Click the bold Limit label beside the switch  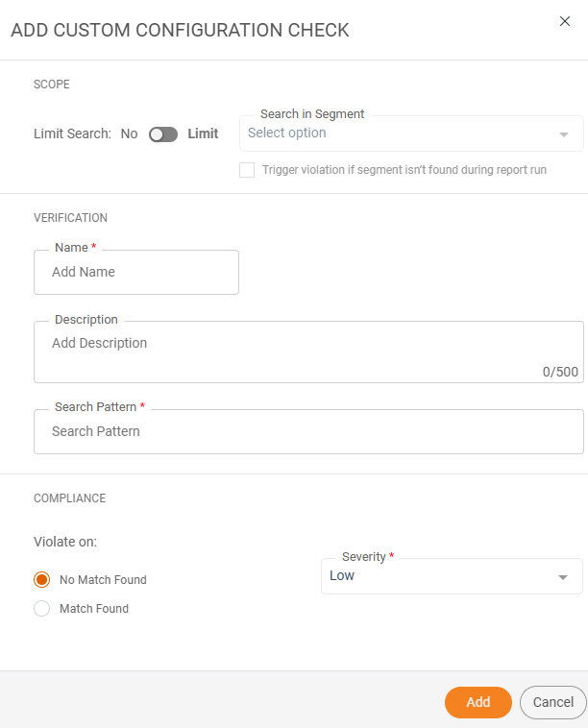[x=203, y=134]
